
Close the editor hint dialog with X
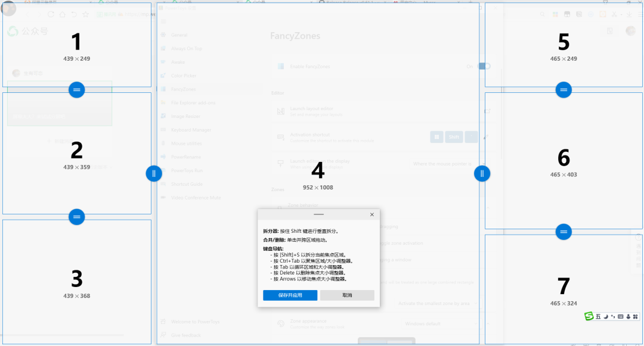pyautogui.click(x=371, y=214)
